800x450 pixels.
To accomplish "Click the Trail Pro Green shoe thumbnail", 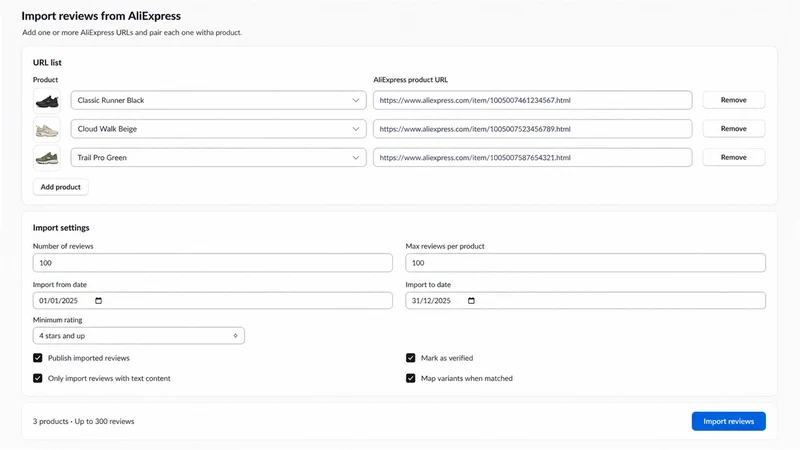I will point(47,158).
